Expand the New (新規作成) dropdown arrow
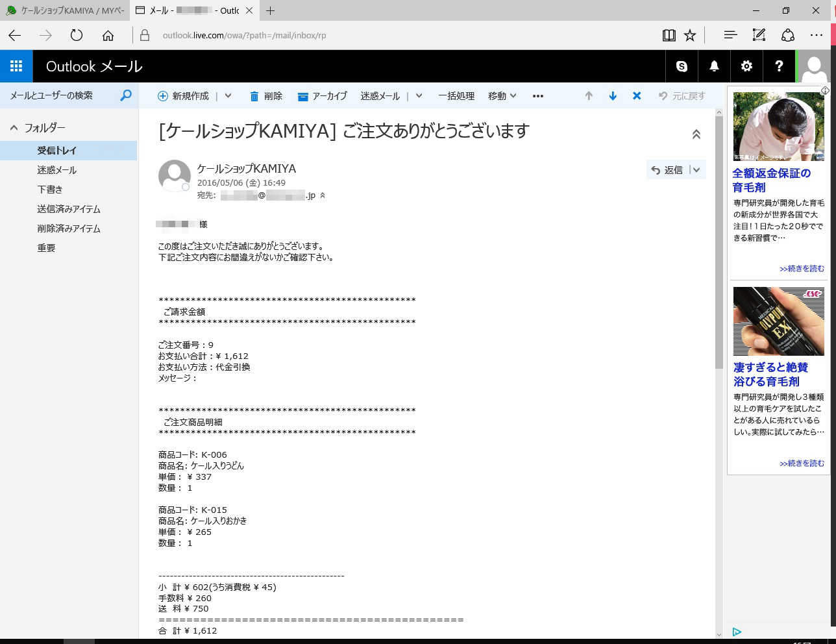This screenshot has width=836, height=644. click(x=228, y=96)
